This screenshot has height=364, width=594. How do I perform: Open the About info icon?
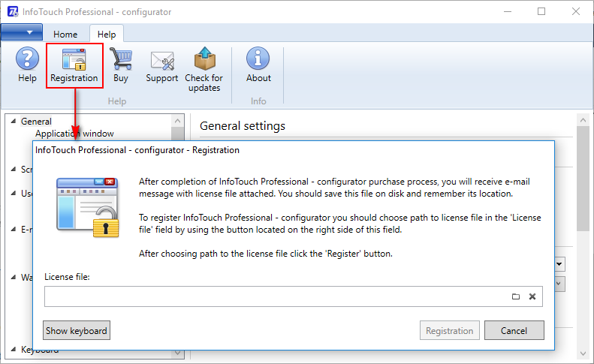pos(258,65)
